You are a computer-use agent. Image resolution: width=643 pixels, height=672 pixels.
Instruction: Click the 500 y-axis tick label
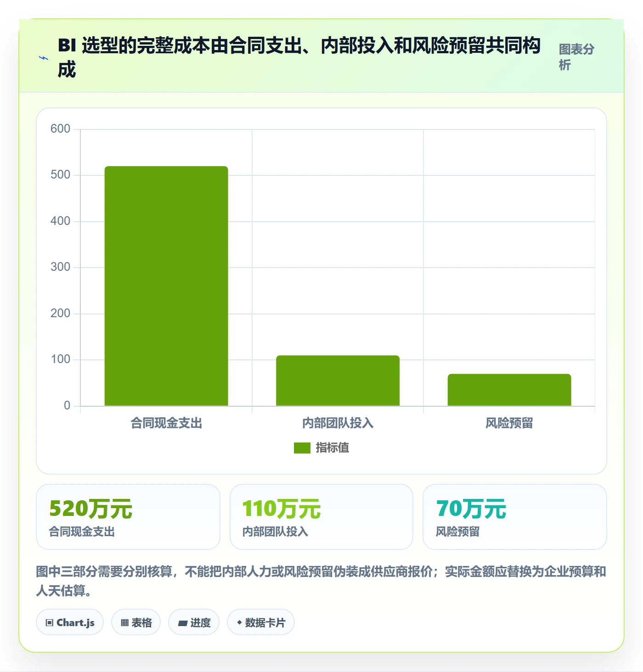click(x=60, y=174)
